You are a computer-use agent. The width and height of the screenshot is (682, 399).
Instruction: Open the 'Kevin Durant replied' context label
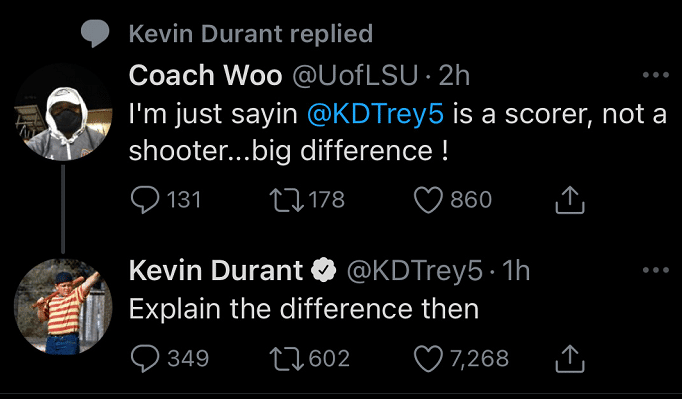(x=251, y=34)
